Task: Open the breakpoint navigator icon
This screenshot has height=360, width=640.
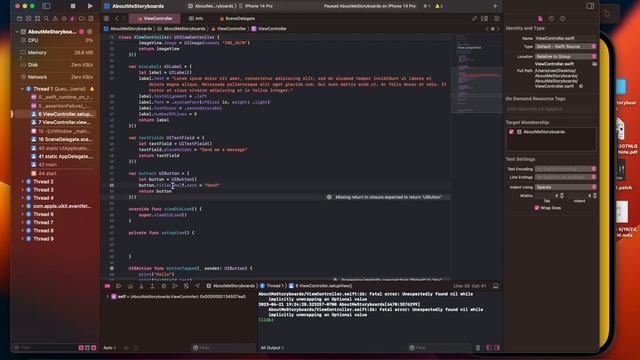Action: [x=82, y=18]
